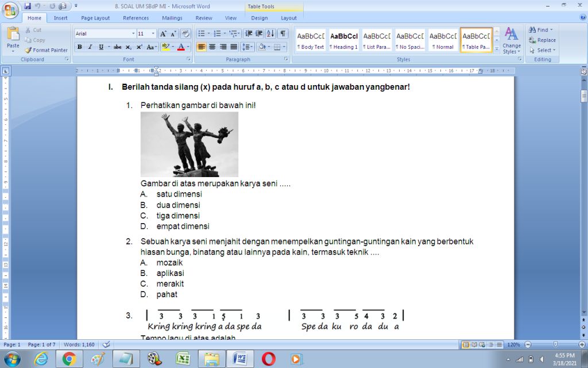Open the Mailings tab
The width and height of the screenshot is (588, 368).
[172, 18]
